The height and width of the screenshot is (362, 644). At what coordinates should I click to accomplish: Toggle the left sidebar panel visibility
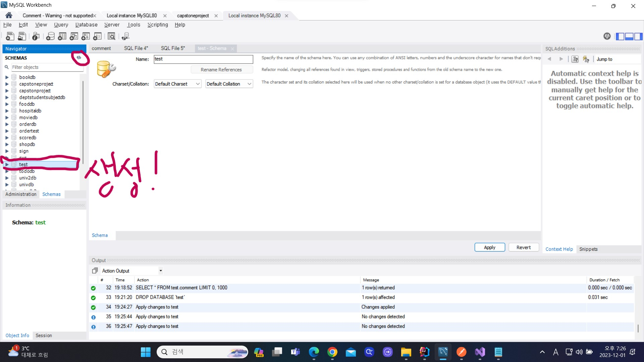[620, 36]
